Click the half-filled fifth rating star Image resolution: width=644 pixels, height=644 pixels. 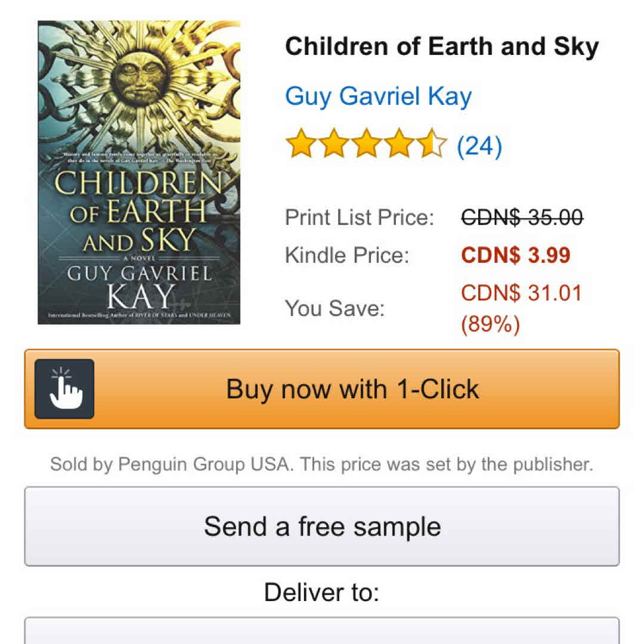point(432,145)
